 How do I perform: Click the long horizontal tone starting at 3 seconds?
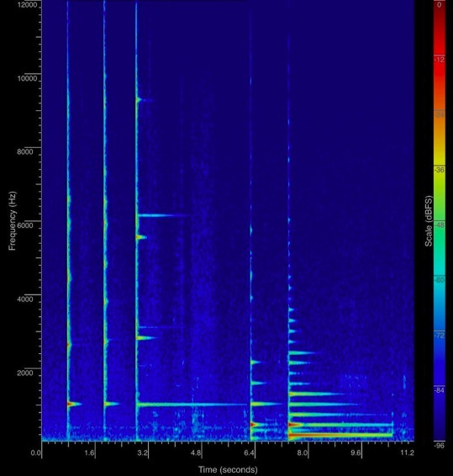coord(192,405)
